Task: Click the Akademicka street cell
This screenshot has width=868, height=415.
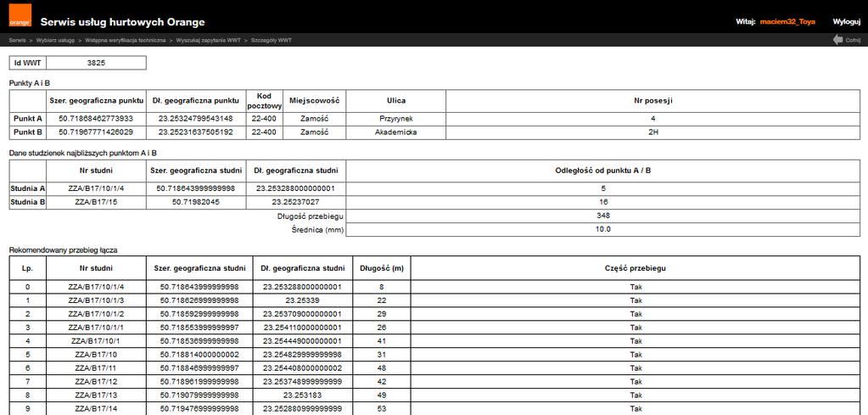Action: (x=395, y=132)
